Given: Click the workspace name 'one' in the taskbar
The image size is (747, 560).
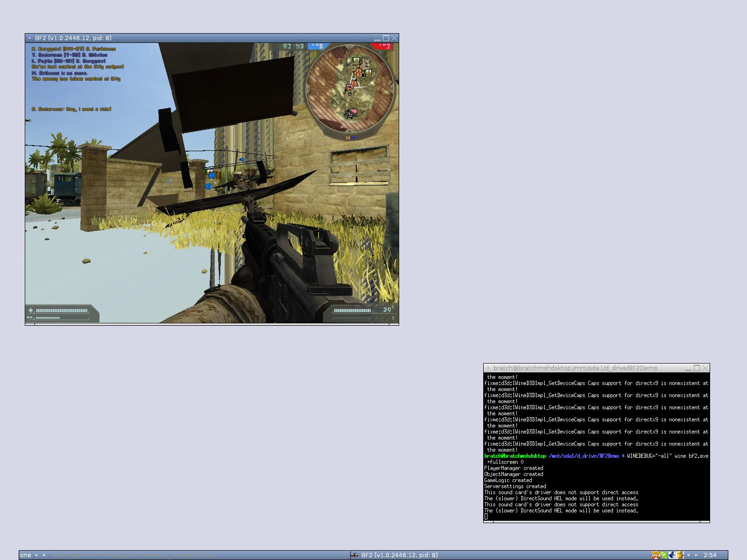Looking at the screenshot, I should pyautogui.click(x=26, y=555).
